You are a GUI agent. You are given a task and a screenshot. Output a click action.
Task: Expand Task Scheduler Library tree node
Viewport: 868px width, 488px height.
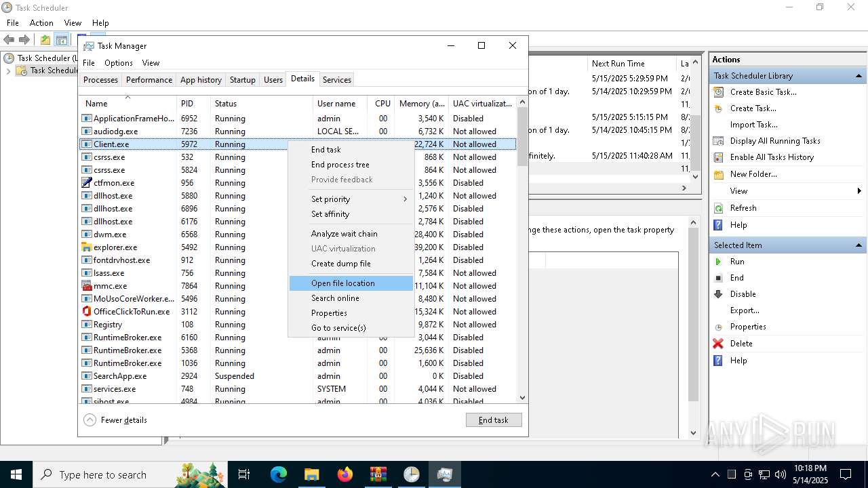(x=8, y=70)
